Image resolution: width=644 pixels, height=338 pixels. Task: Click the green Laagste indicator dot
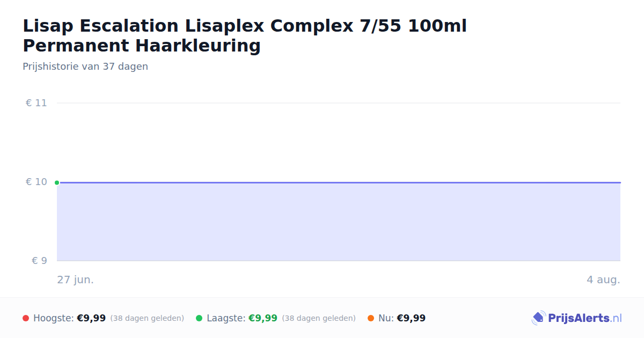199,318
